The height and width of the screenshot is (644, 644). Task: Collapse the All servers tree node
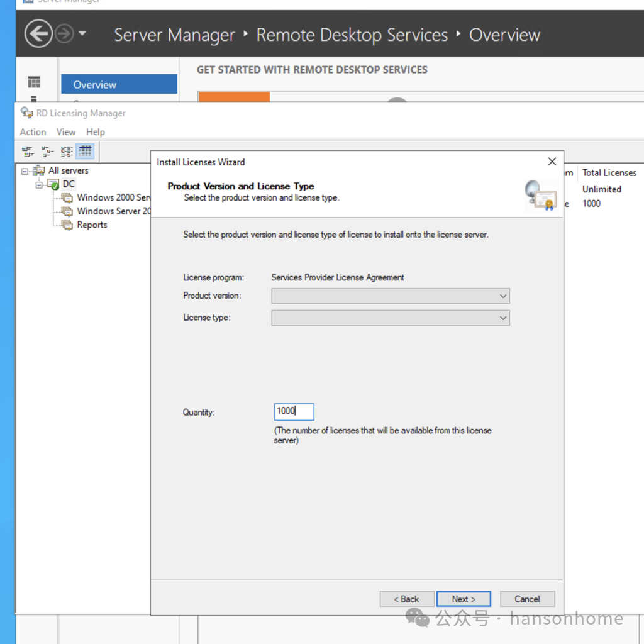25,171
